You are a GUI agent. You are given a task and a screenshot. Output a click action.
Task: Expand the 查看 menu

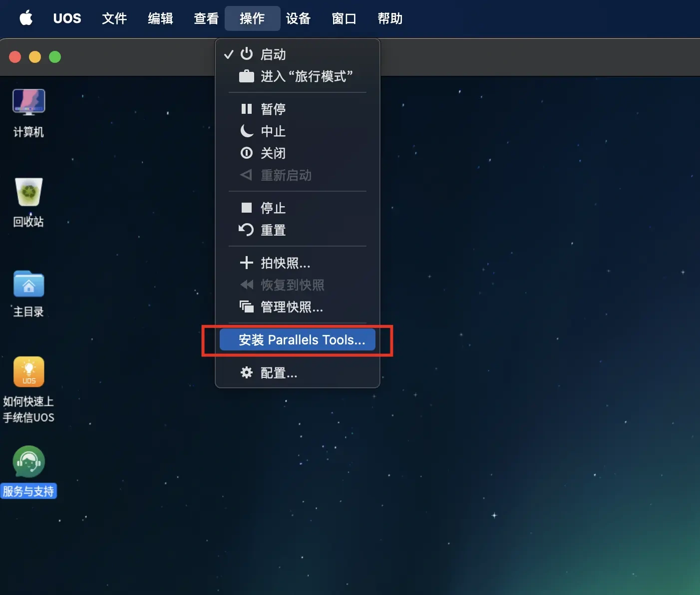(206, 18)
